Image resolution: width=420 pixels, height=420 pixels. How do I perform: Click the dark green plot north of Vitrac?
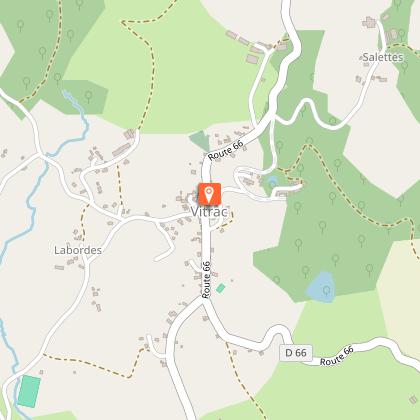pyautogui.click(x=200, y=140)
